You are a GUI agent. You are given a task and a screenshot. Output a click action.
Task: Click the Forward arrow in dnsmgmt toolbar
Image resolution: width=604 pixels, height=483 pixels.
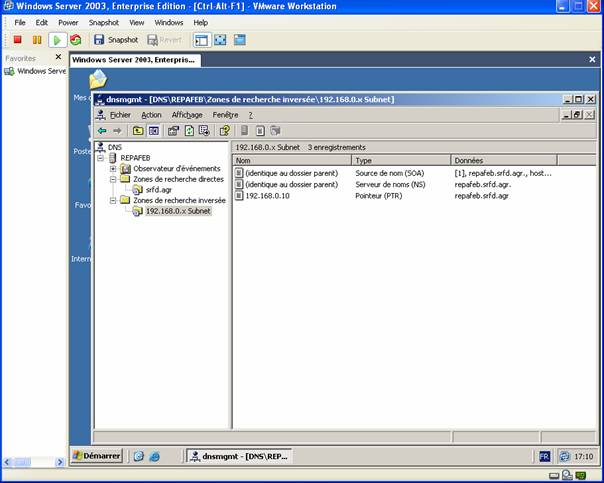point(117,131)
